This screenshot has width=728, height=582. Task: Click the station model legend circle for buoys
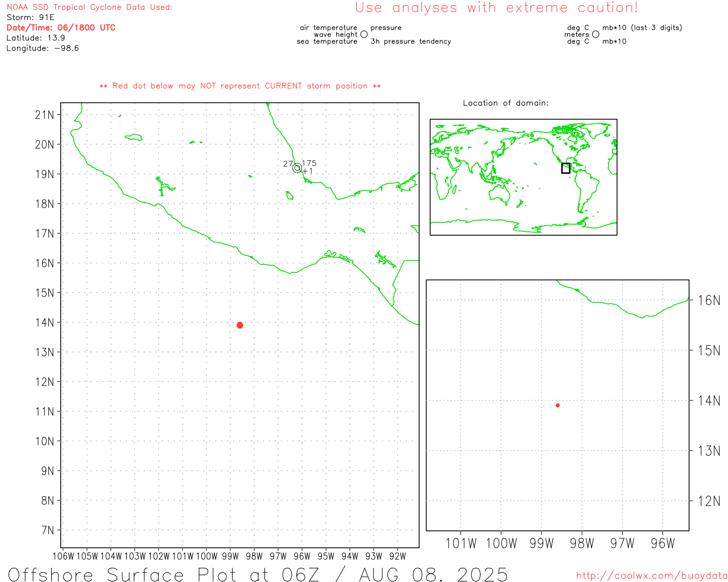click(364, 34)
